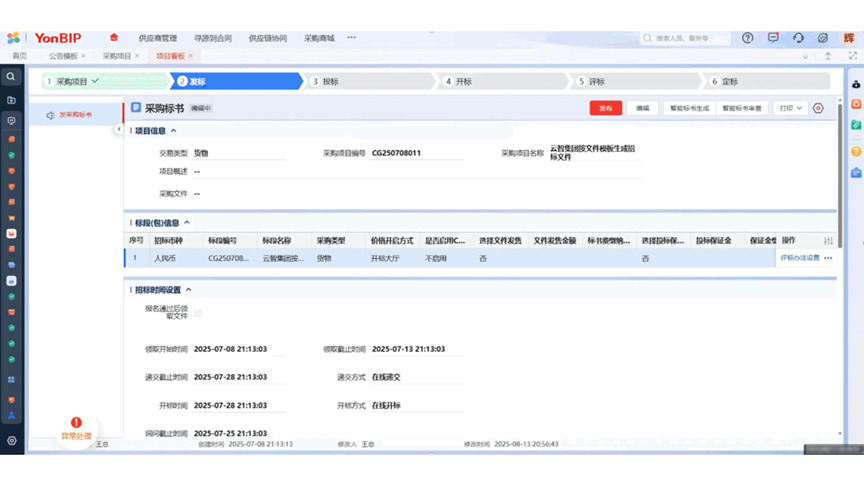
Task: Go to step 3 投标
Action: [369, 82]
